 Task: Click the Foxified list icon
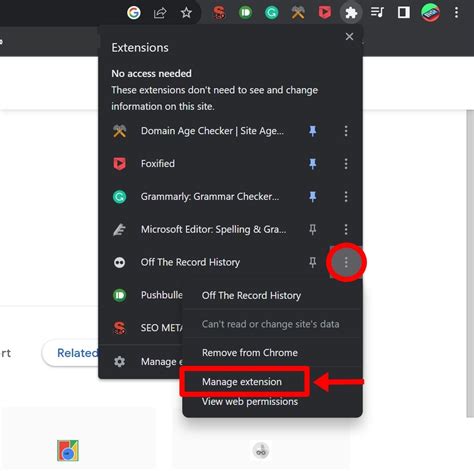[x=119, y=164]
